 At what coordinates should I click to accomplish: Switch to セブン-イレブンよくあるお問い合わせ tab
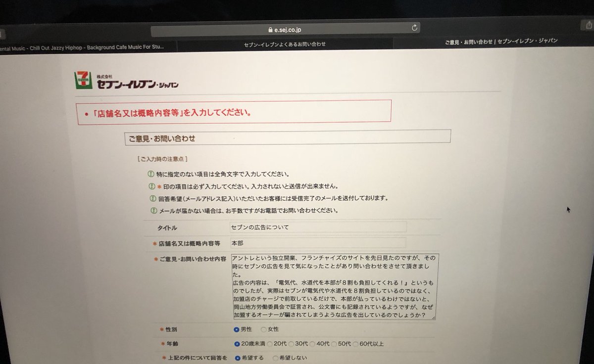285,45
